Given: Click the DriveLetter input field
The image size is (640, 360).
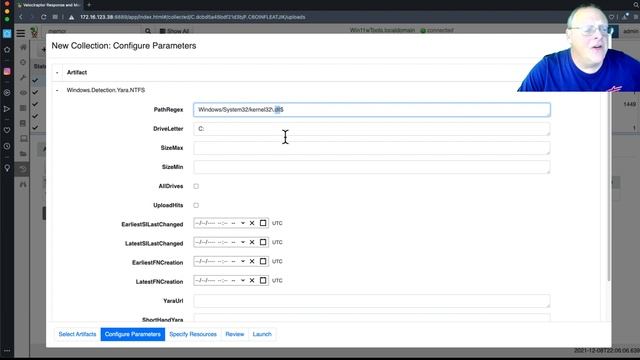Looking at the screenshot, I should point(372,129).
